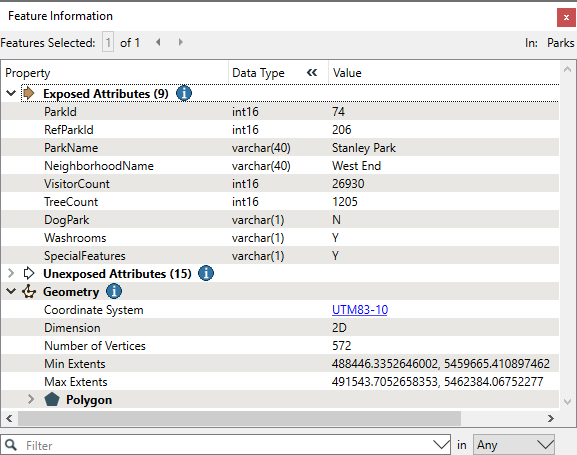
Task: Click the horizontal scrollbar right arrow
Action: [551, 419]
